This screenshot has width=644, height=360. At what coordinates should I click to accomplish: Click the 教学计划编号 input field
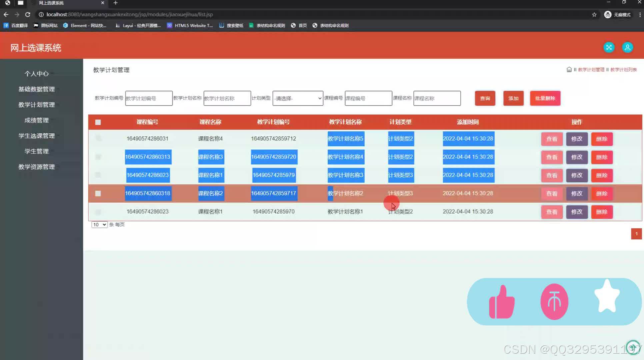(x=149, y=98)
